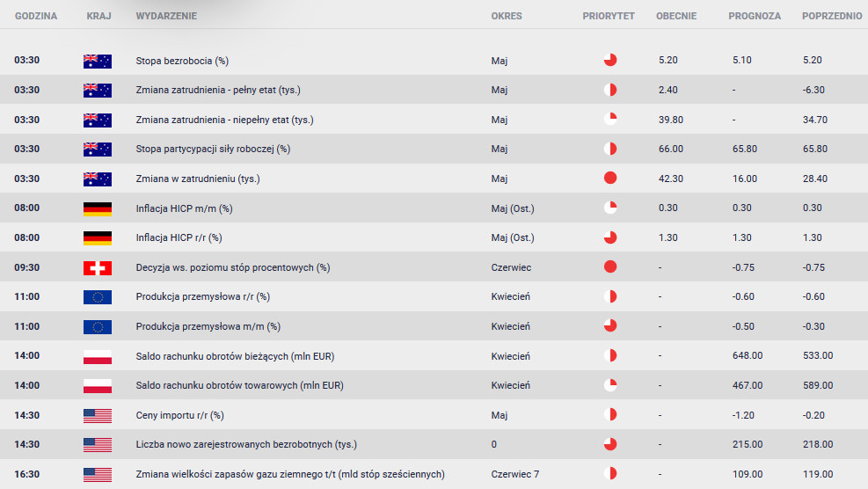Click the Swiss flag beside the interest rate decision
This screenshot has height=489, width=868.
click(98, 268)
